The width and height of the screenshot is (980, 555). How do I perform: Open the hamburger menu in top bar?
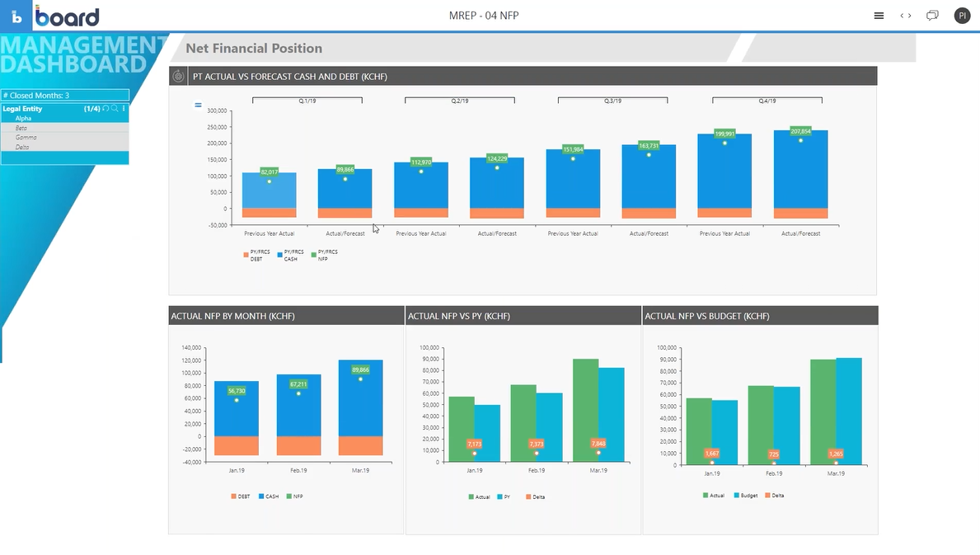pos(879,16)
